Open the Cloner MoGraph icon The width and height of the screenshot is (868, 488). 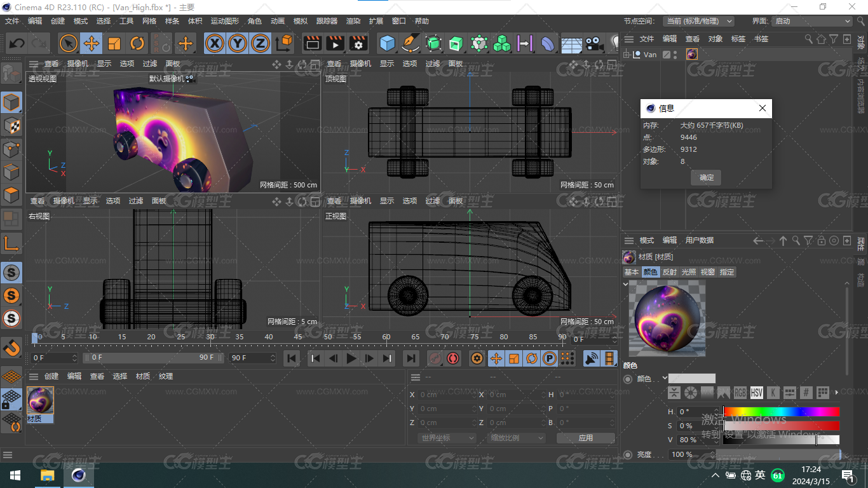tap(502, 43)
